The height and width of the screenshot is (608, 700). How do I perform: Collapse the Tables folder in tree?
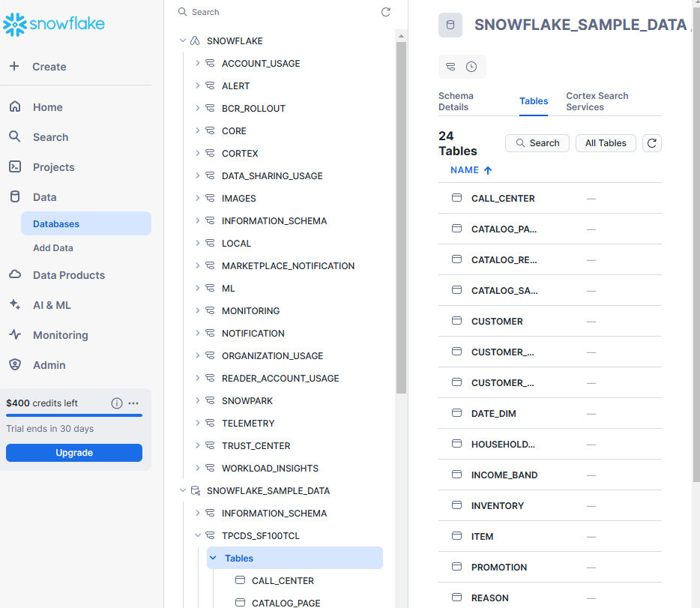tap(213, 558)
